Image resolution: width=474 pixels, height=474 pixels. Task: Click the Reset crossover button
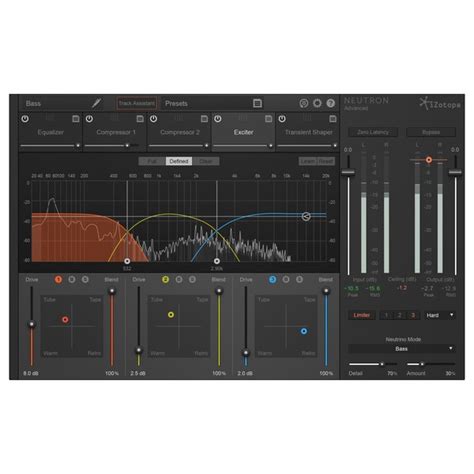[x=326, y=161]
